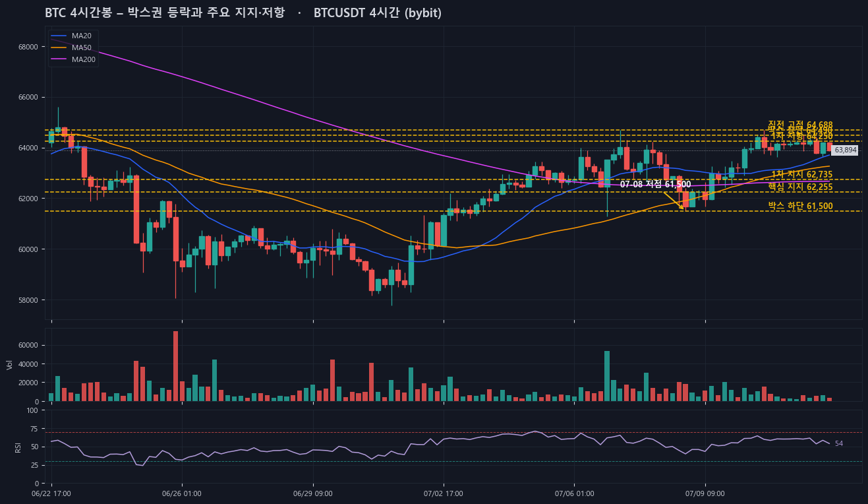The width and height of the screenshot is (868, 504).
Task: Click the MA50 legend entry
Action: (x=74, y=47)
